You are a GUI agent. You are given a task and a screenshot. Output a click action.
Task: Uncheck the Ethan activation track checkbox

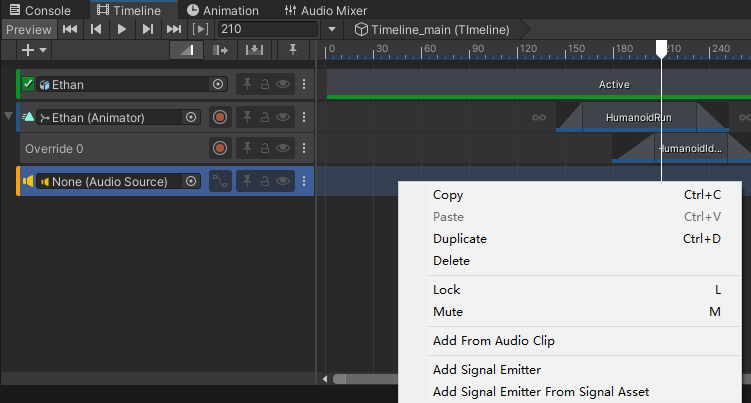28,84
